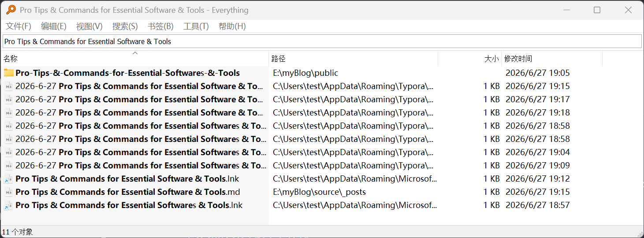Click the path E:\myBlog\source\_posts
The width and height of the screenshot is (644, 238).
[x=320, y=192]
